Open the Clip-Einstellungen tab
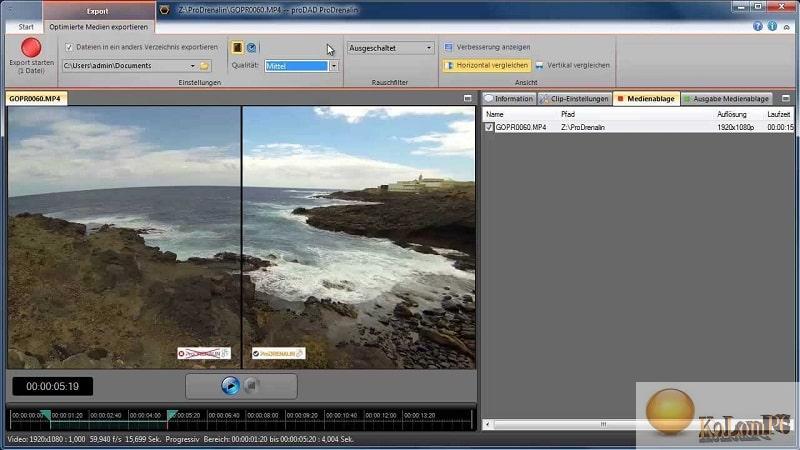Viewport: 800px width, 450px height. (574, 98)
